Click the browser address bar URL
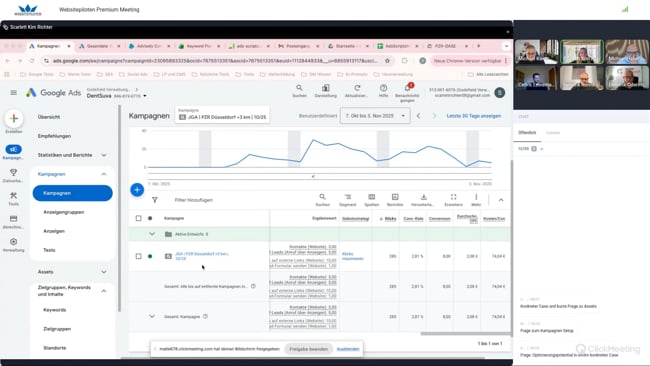Viewport: 650px width, 366px height. 215,61
